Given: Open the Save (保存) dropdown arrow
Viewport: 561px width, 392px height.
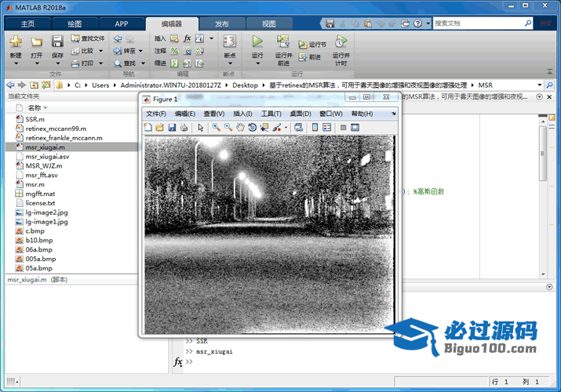Looking at the screenshot, I should click(x=57, y=64).
